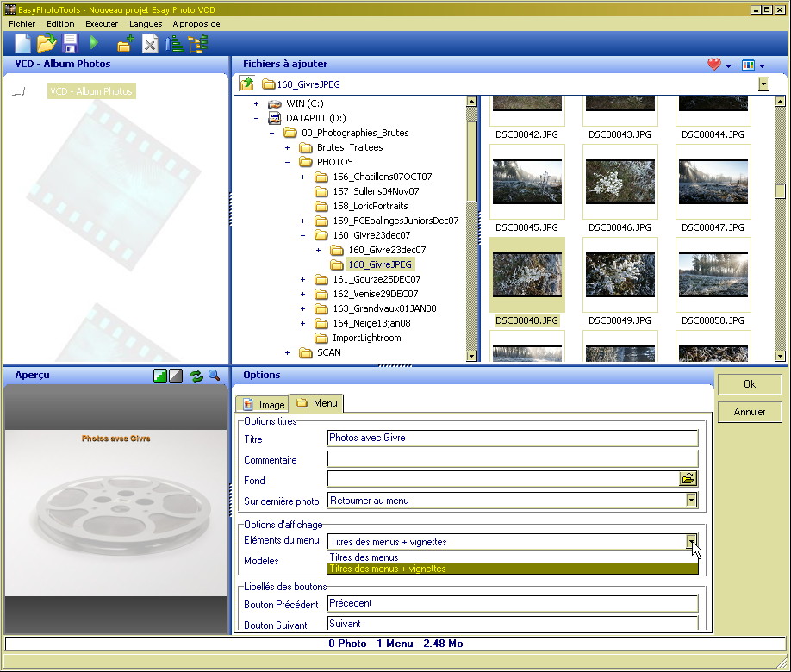791x672 pixels.
Task: Click the add folder icon with plus
Action: coord(126,44)
